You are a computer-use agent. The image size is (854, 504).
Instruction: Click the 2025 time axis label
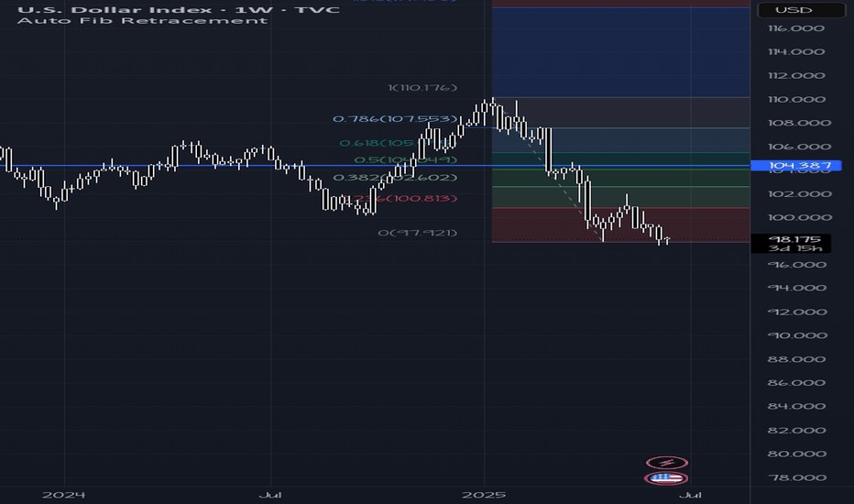coord(484,495)
